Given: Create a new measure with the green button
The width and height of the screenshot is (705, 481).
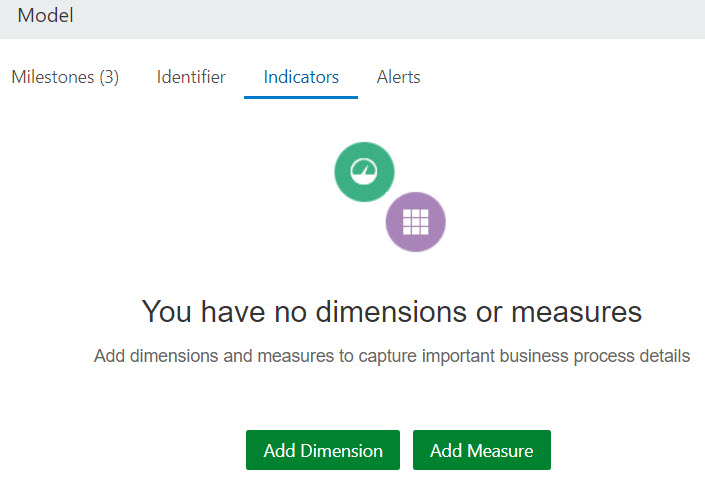Looking at the screenshot, I should [x=481, y=450].
